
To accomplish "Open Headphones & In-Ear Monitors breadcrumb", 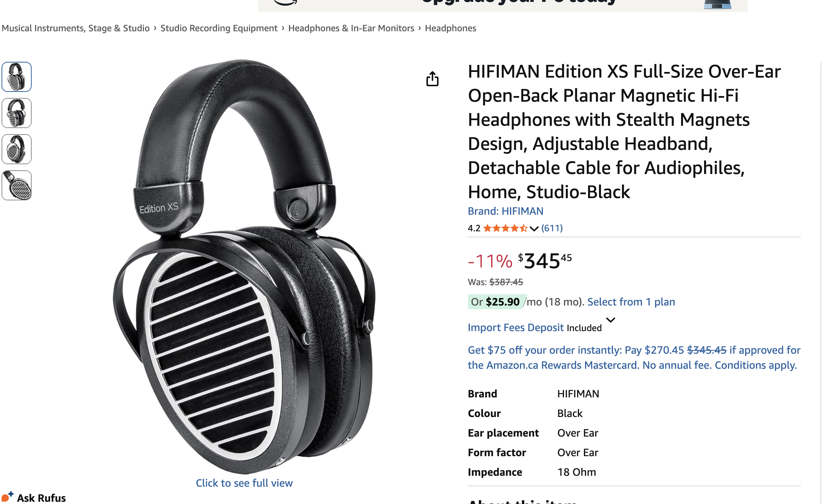I will coord(351,28).
